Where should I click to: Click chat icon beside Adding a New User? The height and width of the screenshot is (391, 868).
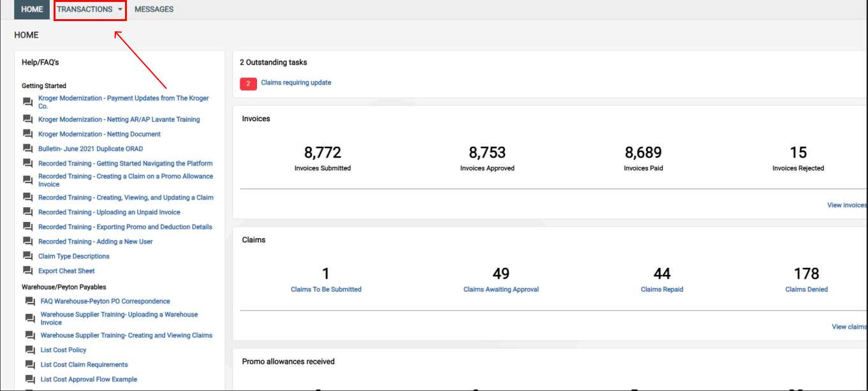click(27, 242)
